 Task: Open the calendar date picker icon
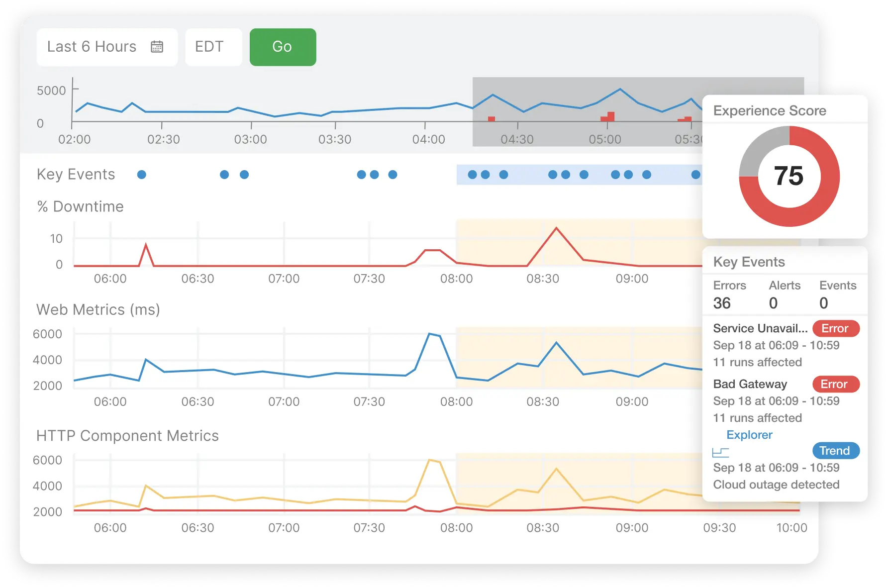(157, 47)
